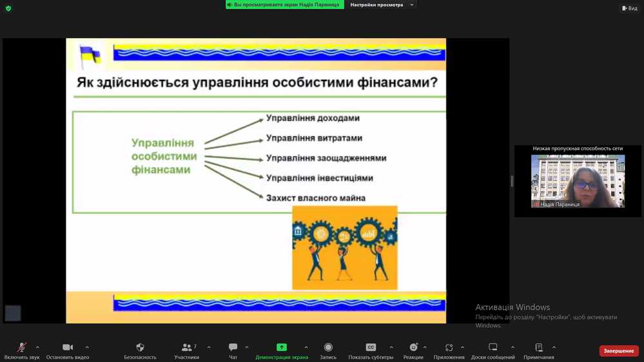Open the Приложения apps icon

[x=449, y=348]
